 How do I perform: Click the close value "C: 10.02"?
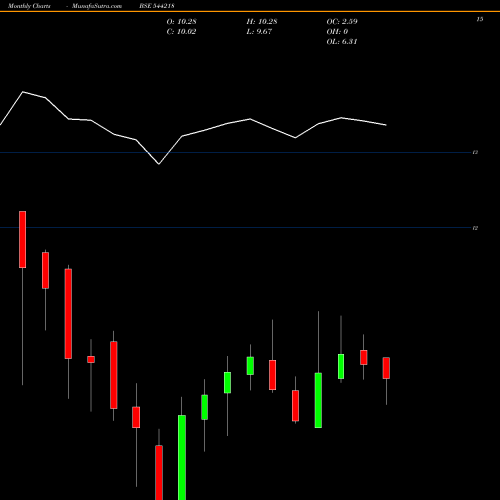click(x=181, y=32)
